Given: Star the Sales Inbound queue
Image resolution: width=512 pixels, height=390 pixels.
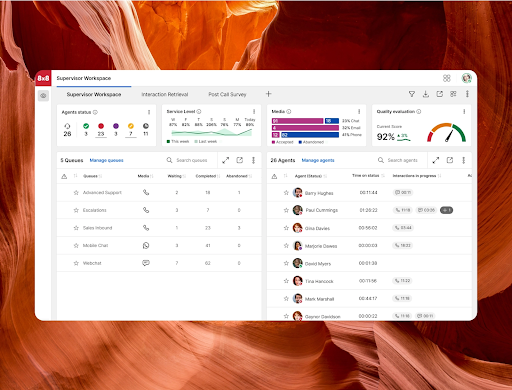Looking at the screenshot, I should (76, 228).
